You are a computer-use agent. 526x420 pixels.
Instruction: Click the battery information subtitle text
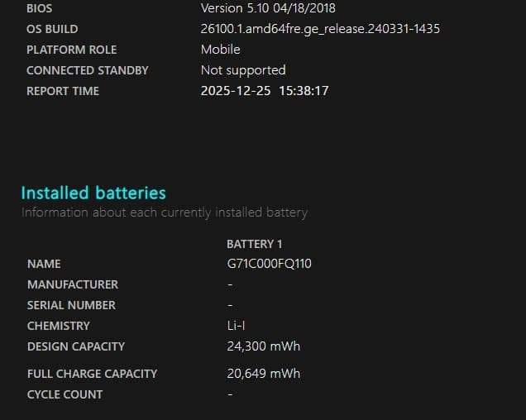[164, 212]
